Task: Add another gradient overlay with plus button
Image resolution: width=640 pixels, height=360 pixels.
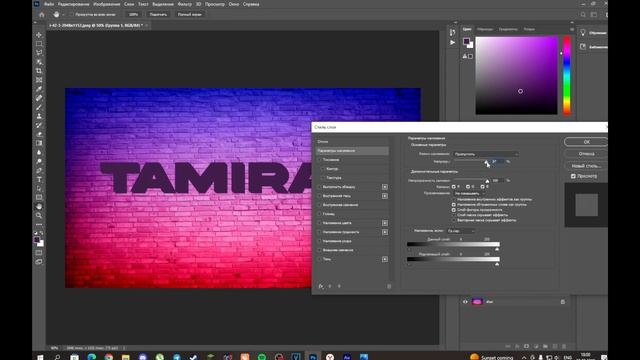Action: 385,232
